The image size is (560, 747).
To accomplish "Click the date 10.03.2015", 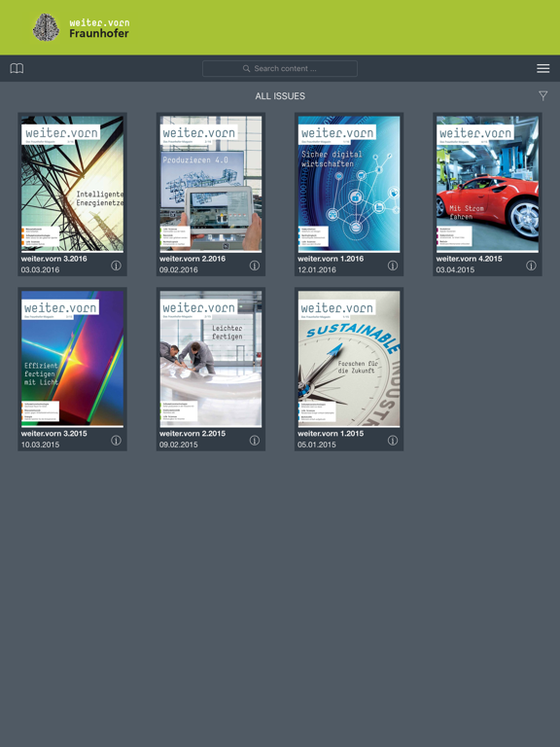I will (40, 445).
